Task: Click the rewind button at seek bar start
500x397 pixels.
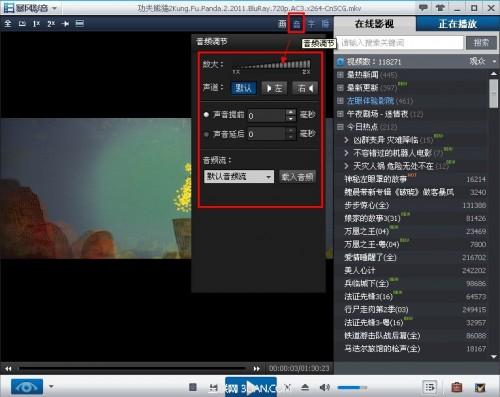Action: 8,368
